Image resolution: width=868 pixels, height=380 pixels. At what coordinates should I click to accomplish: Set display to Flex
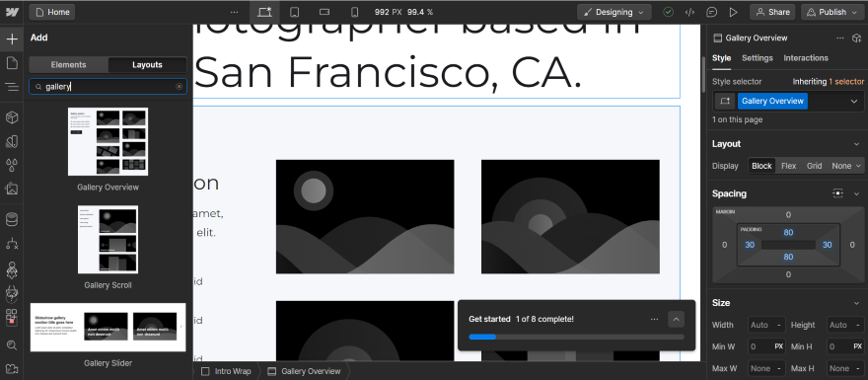tap(788, 166)
